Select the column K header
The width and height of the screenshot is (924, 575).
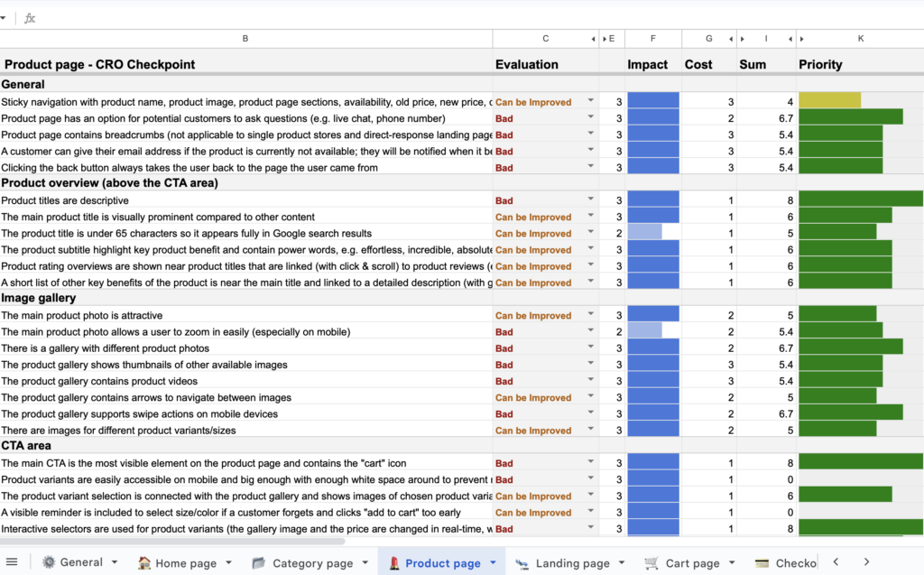coord(860,39)
